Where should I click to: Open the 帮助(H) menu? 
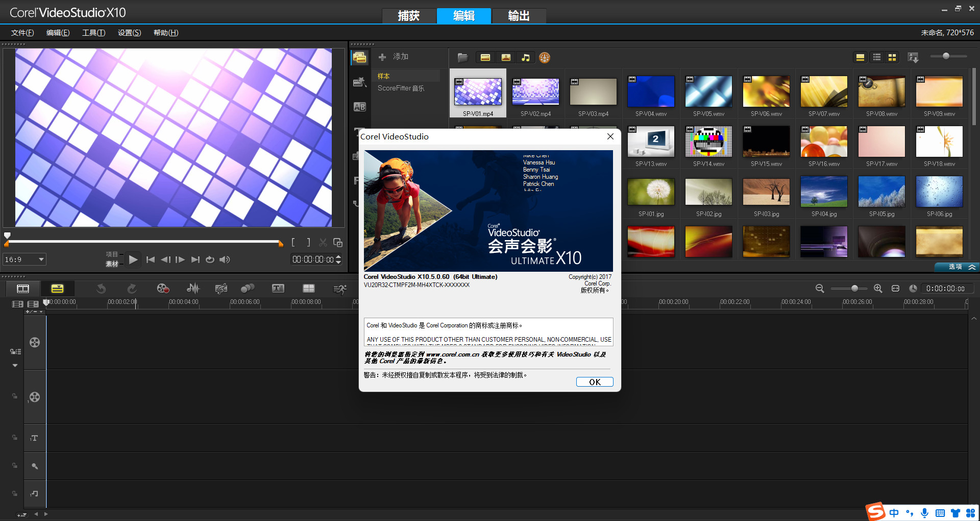[x=166, y=33]
